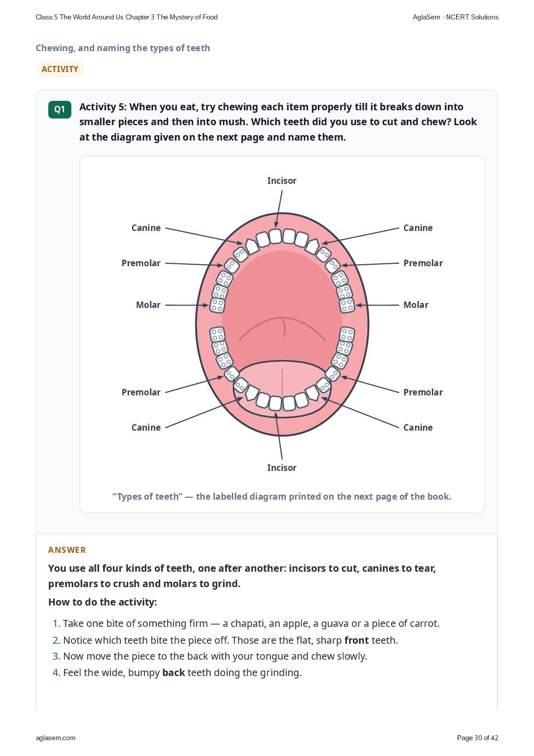Image resolution: width=534 pixels, height=756 pixels.
Task: Click the upper-right Canine label
Action: 418,228
